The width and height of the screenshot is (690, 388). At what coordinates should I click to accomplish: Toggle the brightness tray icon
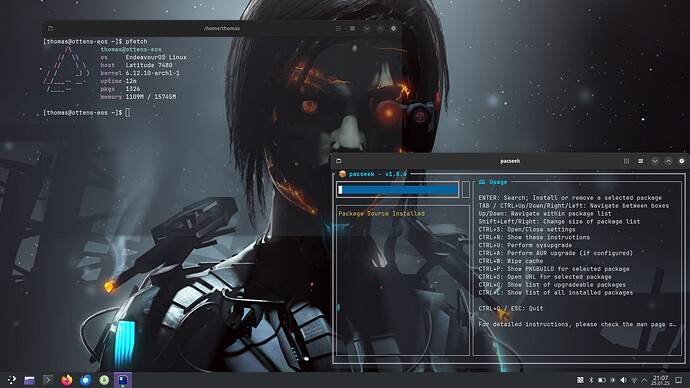pyautogui.click(x=613, y=380)
